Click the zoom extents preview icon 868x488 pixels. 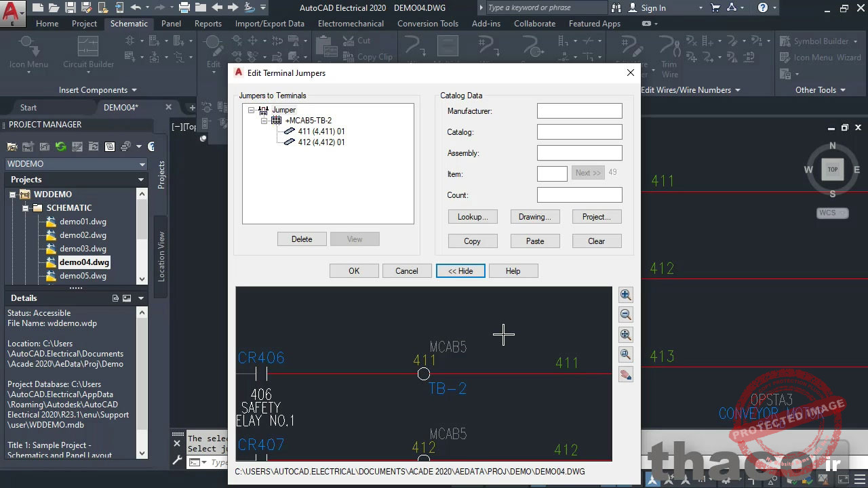click(x=625, y=334)
